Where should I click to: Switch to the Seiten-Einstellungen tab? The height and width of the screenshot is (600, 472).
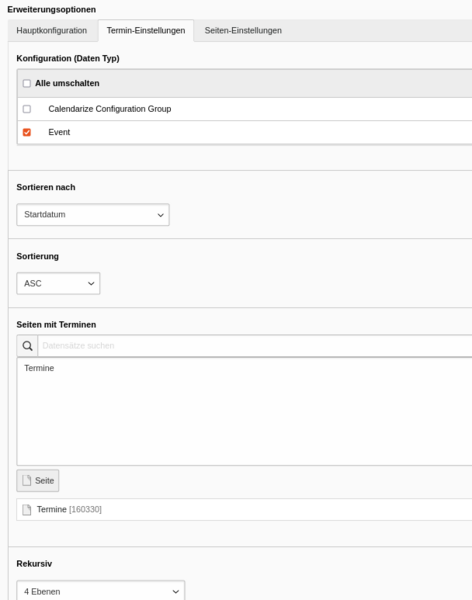[x=243, y=31]
